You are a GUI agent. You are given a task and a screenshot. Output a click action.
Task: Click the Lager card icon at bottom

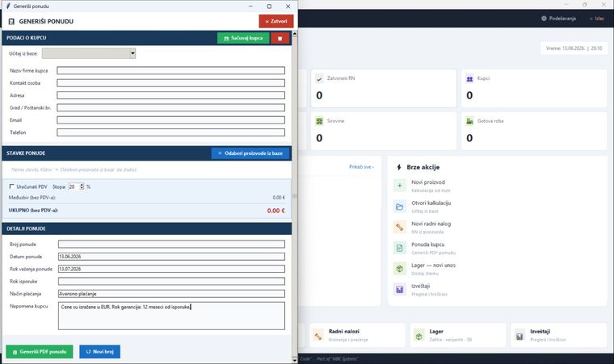point(419,336)
